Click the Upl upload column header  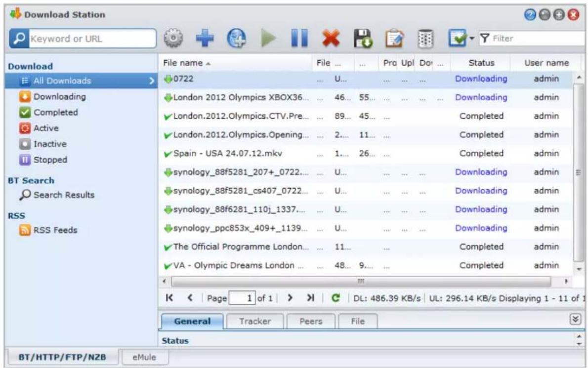408,63
